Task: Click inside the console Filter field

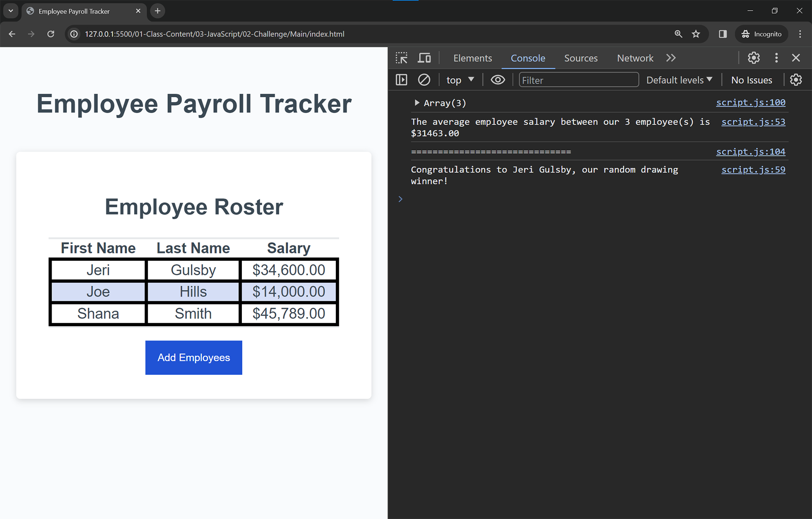Action: [x=579, y=79]
